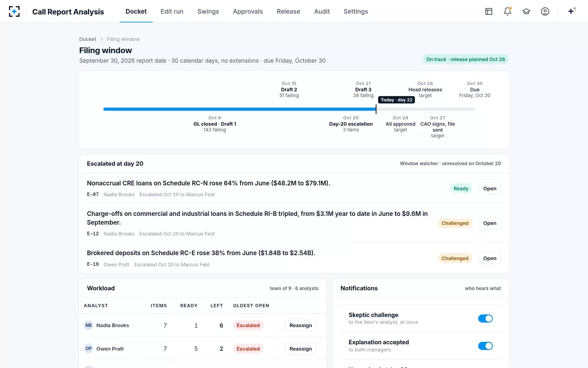This screenshot has height=368, width=588.
Task: Select the Oct 9 GL closed milestone
Action: pos(215,124)
